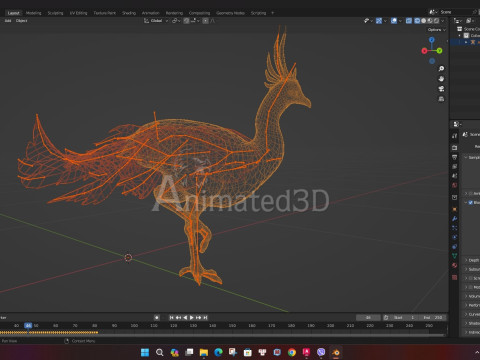
Task: Open the Sculpting workspace tab
Action: pyautogui.click(x=55, y=13)
